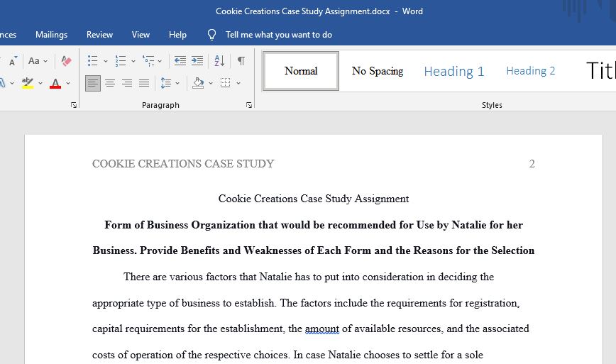Click the header text COOKIE CREATIONS CASE STUDY

coord(183,164)
